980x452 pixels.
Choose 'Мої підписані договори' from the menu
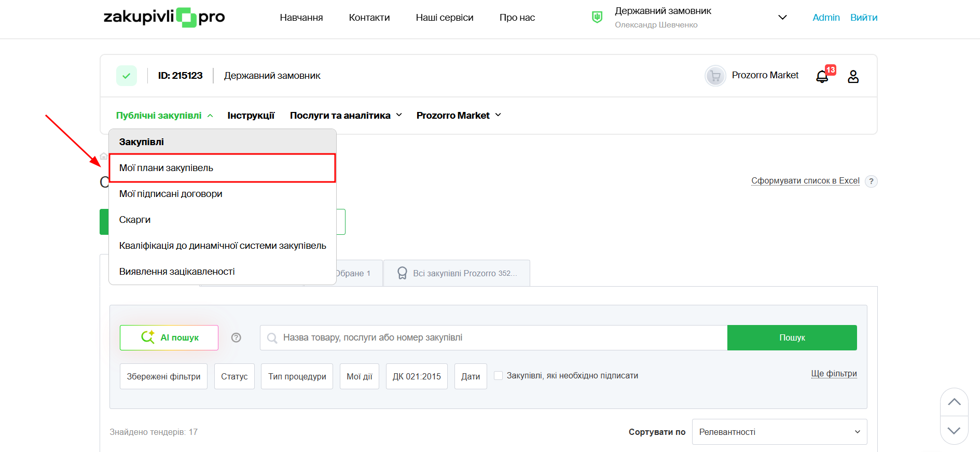pyautogui.click(x=171, y=194)
